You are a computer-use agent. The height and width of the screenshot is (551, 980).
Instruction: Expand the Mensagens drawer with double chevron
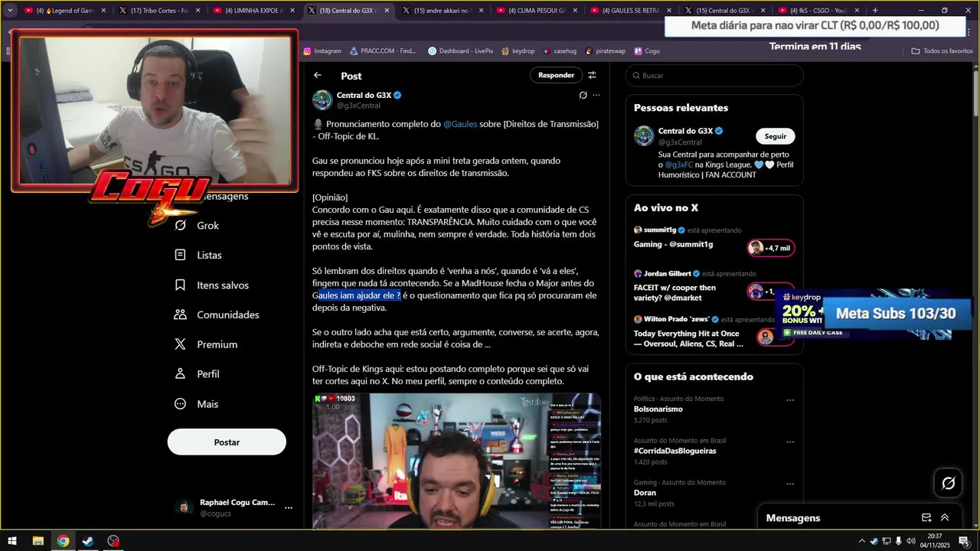point(945,518)
